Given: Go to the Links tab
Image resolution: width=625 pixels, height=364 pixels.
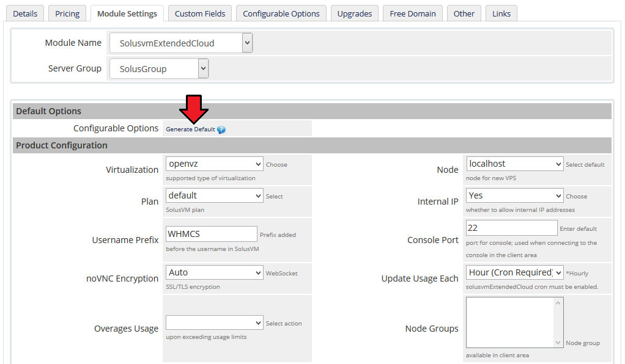Looking at the screenshot, I should [x=501, y=13].
